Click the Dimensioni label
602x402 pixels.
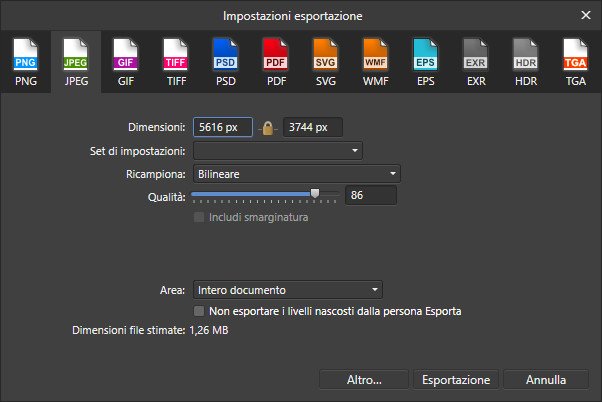(x=157, y=127)
